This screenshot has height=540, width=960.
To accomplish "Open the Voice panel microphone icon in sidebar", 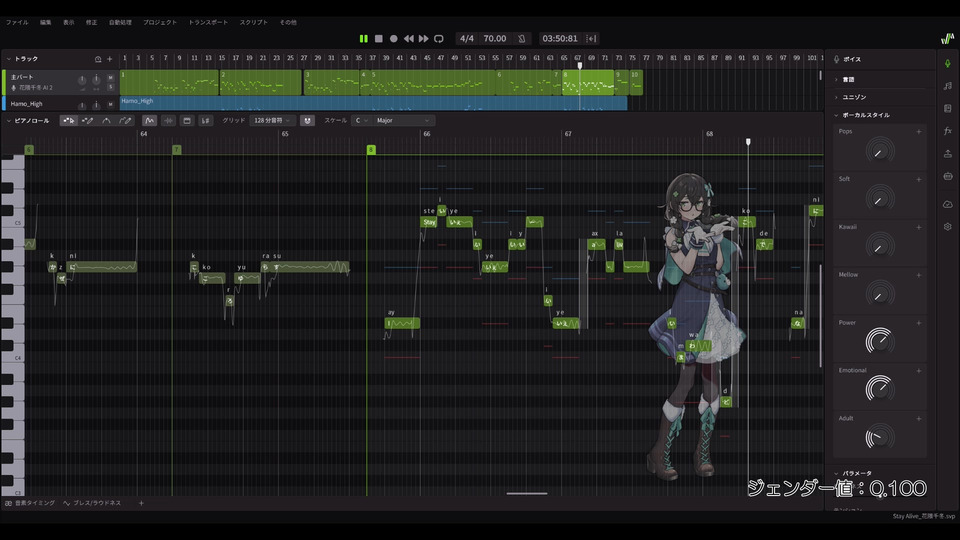I will [x=947, y=63].
